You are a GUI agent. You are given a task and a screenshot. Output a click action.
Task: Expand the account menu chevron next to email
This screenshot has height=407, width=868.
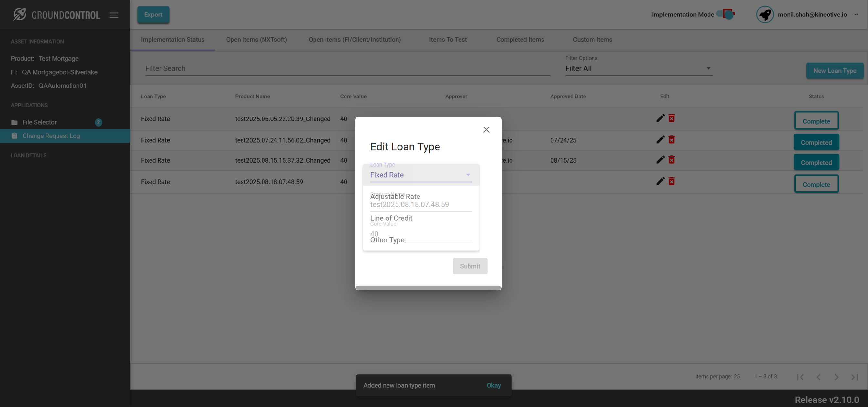(856, 15)
